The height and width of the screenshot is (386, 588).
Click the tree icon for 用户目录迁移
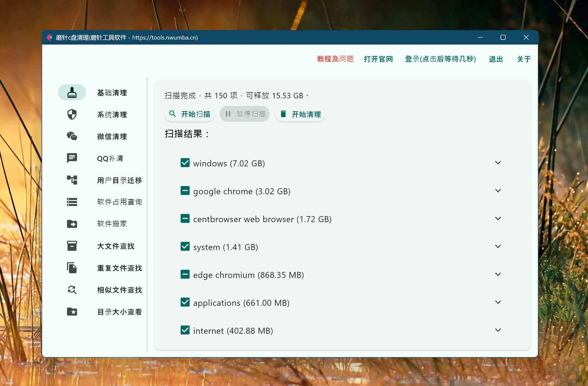click(x=72, y=180)
